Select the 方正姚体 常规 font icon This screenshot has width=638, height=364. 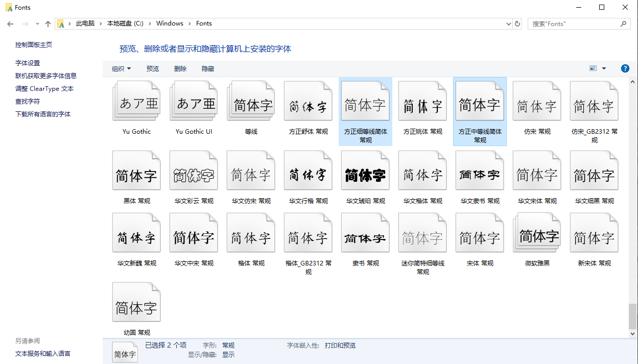coord(422,101)
